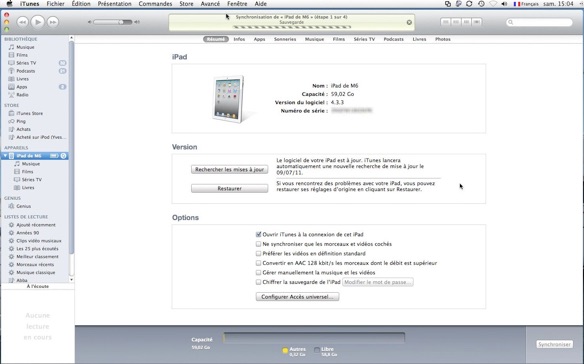Collapse the iPad de M6 device tree
This screenshot has width=584, height=364.
[x=5, y=156]
